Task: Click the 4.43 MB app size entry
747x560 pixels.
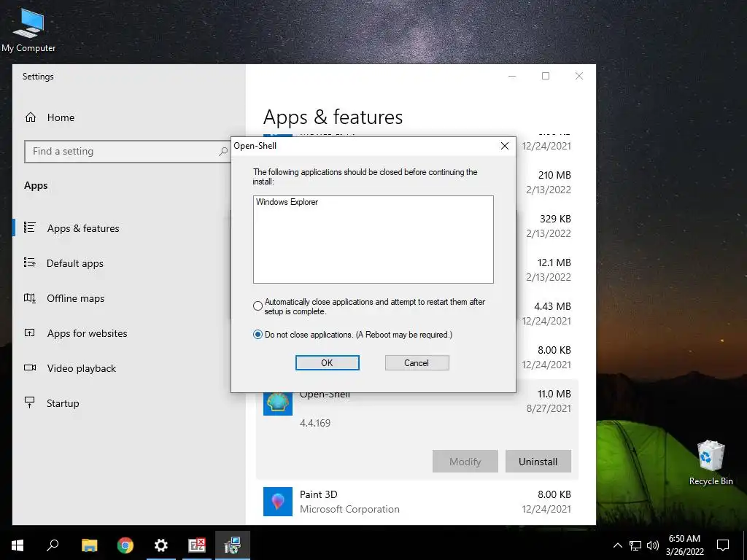Action: tap(552, 306)
